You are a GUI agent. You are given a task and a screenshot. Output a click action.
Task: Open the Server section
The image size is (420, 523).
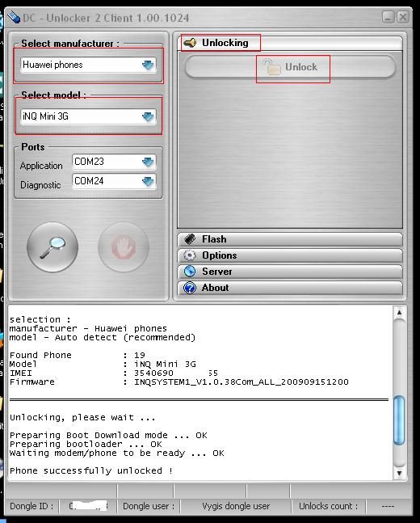290,272
